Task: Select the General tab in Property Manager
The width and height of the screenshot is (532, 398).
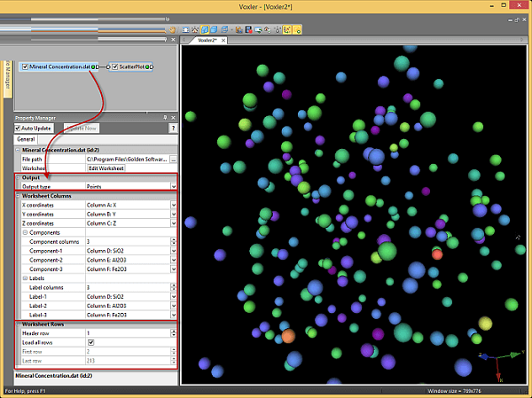Action: [26, 139]
